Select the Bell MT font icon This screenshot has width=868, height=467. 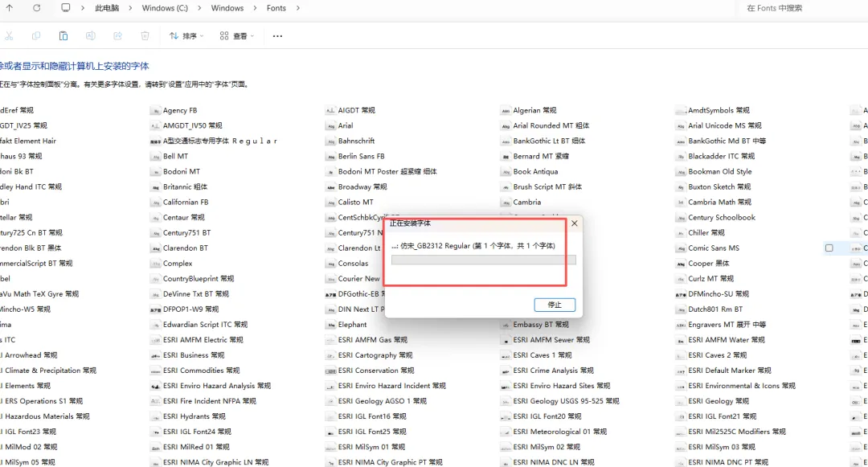156,157
